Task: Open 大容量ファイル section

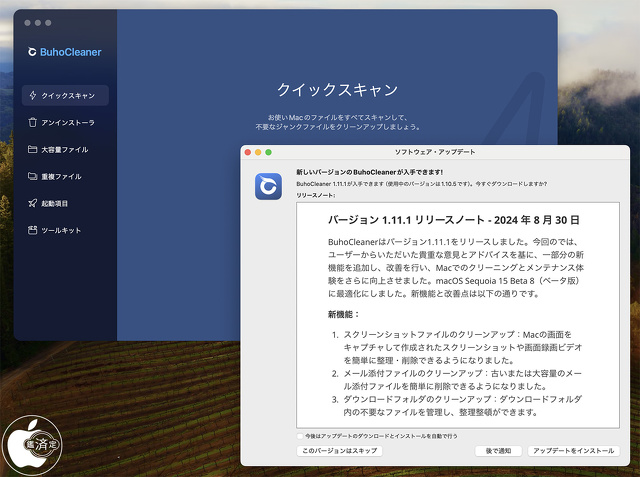Action: [x=65, y=149]
